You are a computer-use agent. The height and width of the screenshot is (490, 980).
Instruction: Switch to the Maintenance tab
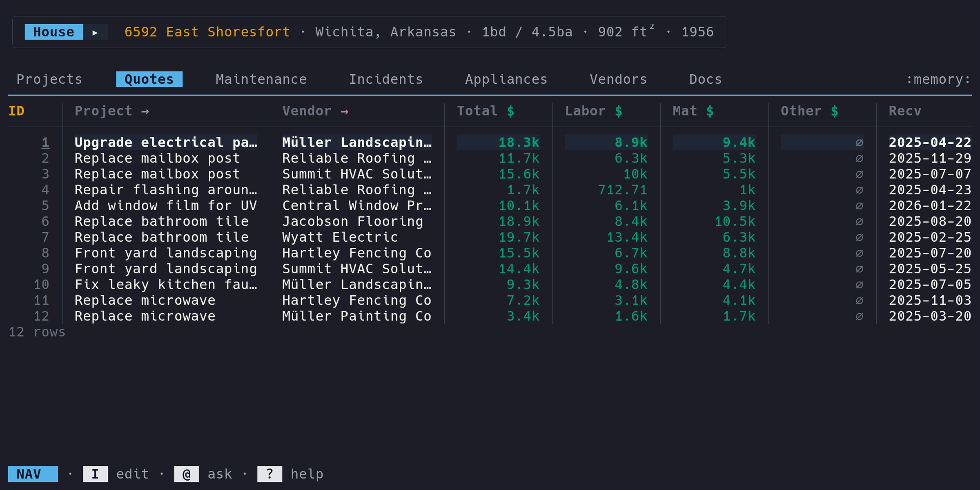pos(261,79)
